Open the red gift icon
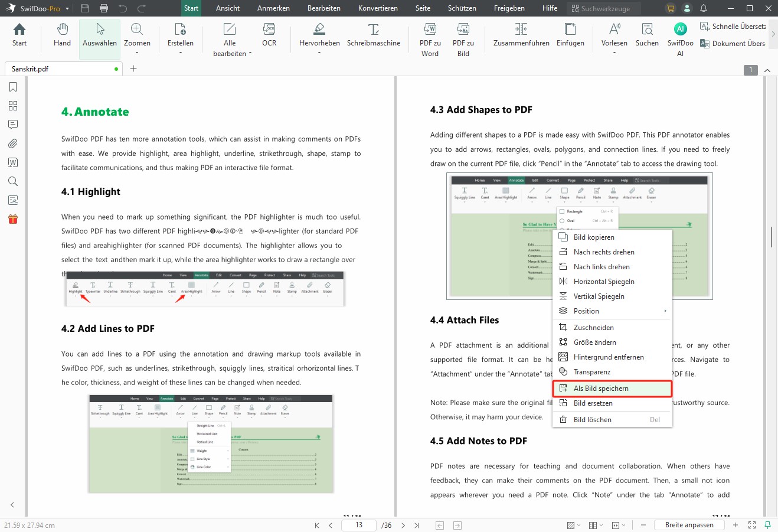 [13, 219]
